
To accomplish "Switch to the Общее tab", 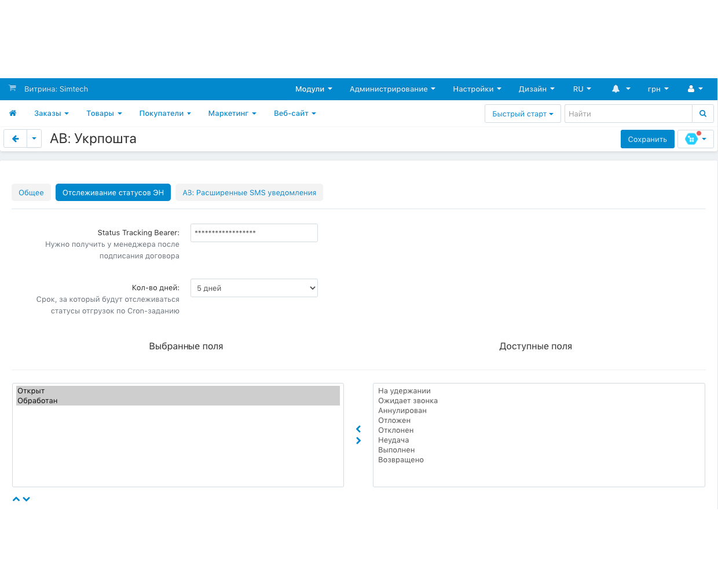I will click(31, 193).
